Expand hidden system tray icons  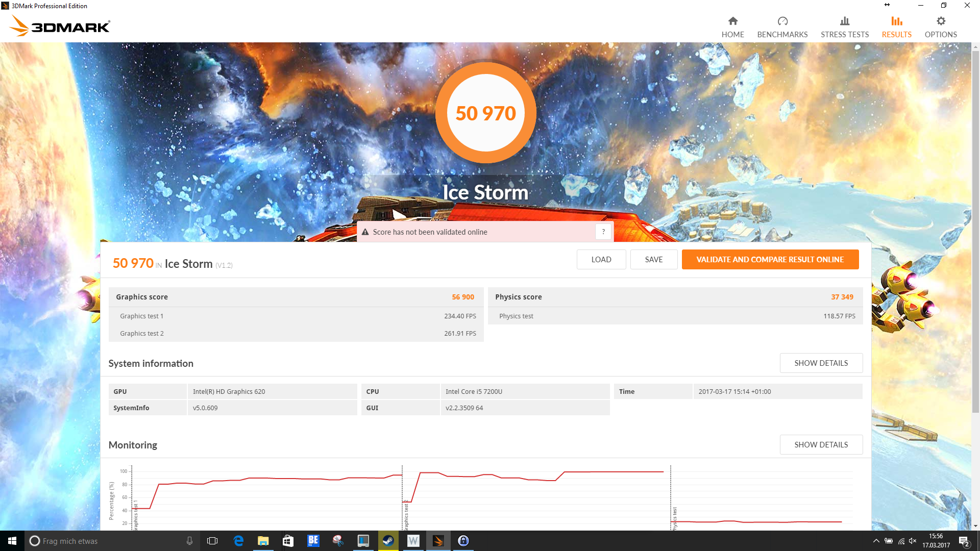click(x=876, y=541)
